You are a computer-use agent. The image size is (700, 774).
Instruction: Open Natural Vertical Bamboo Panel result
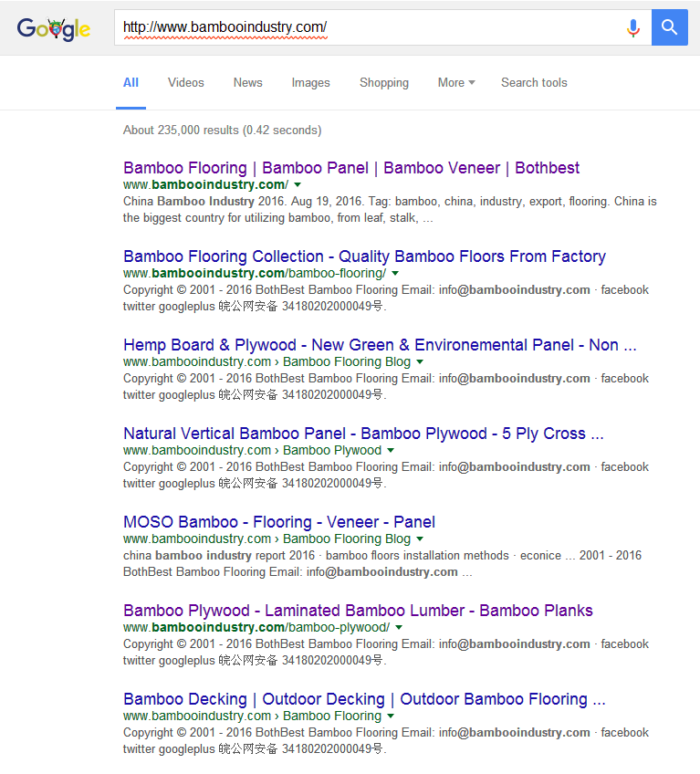click(x=363, y=434)
